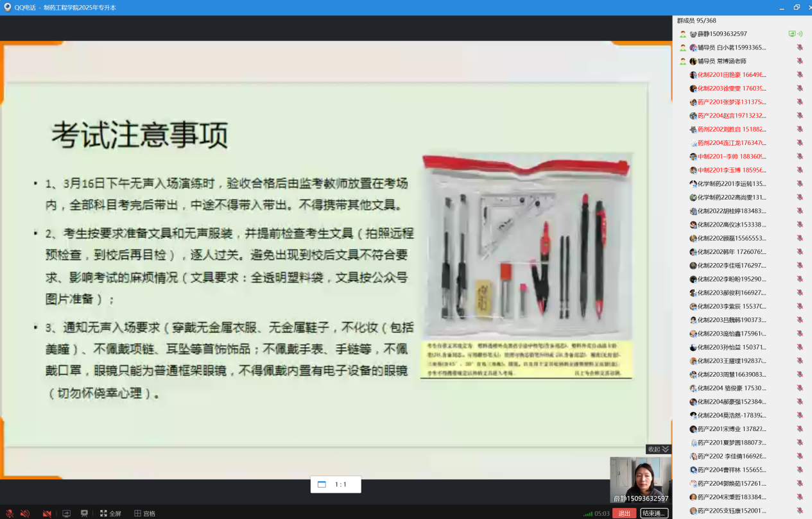Unmute the microphone in bottom toolbar
This screenshot has width=812, height=519.
tap(9, 513)
